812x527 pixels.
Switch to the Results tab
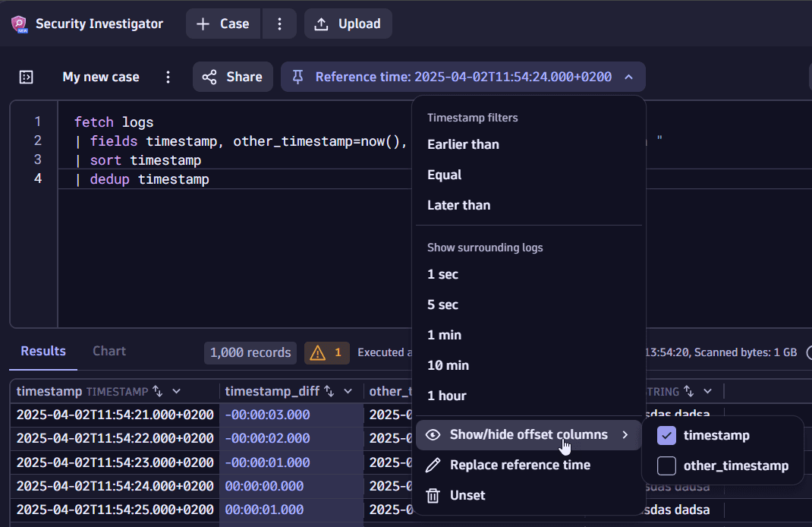pyautogui.click(x=43, y=352)
